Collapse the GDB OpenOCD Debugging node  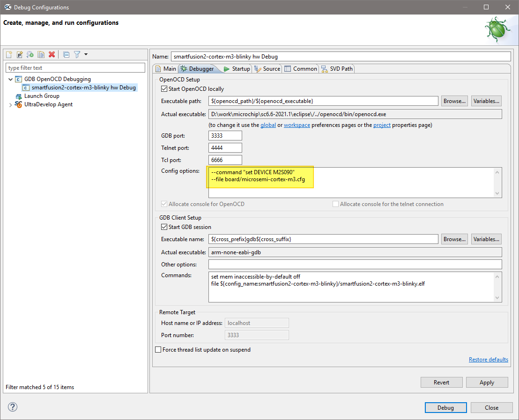10,79
